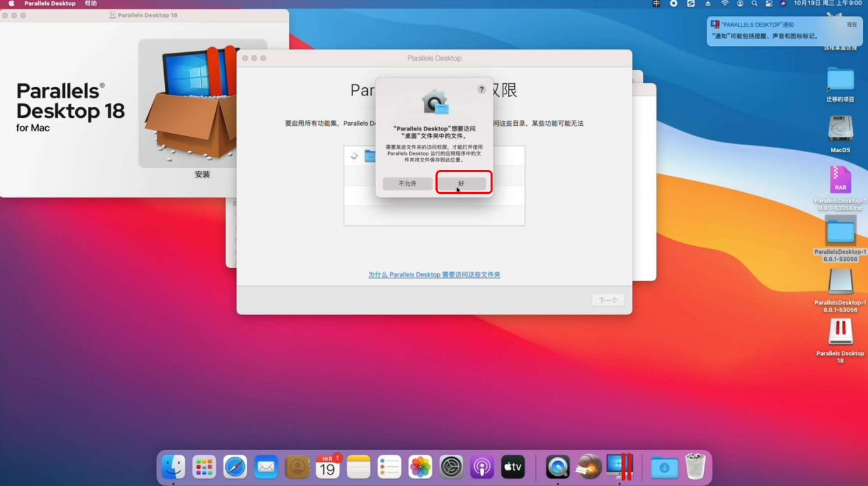Image resolution: width=868 pixels, height=486 pixels.
Task: Open Finder from the Dock
Action: (173, 468)
